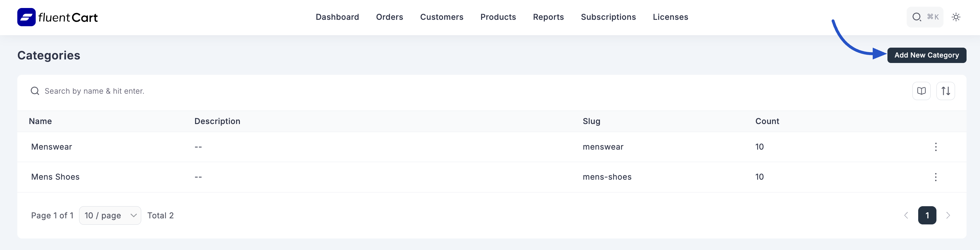Click the Count column header
Screen dimensions: 980x250
(x=767, y=121)
